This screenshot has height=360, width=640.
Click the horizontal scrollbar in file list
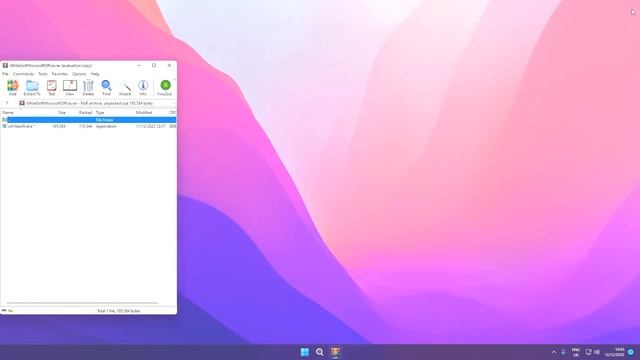[x=82, y=303]
